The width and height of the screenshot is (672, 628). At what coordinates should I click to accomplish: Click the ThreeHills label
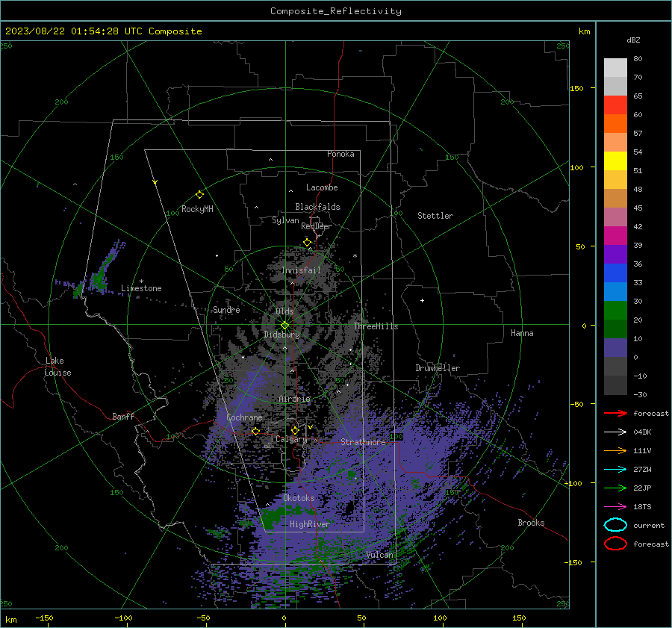(376, 326)
